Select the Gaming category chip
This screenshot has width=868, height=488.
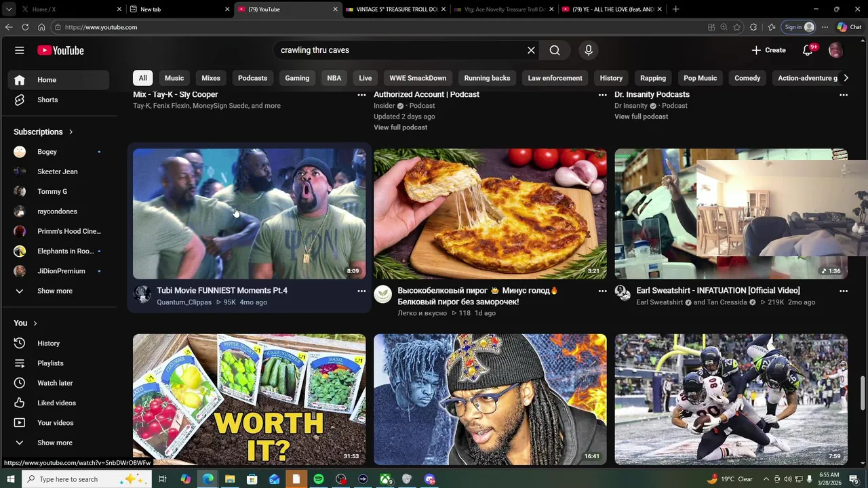tap(297, 78)
